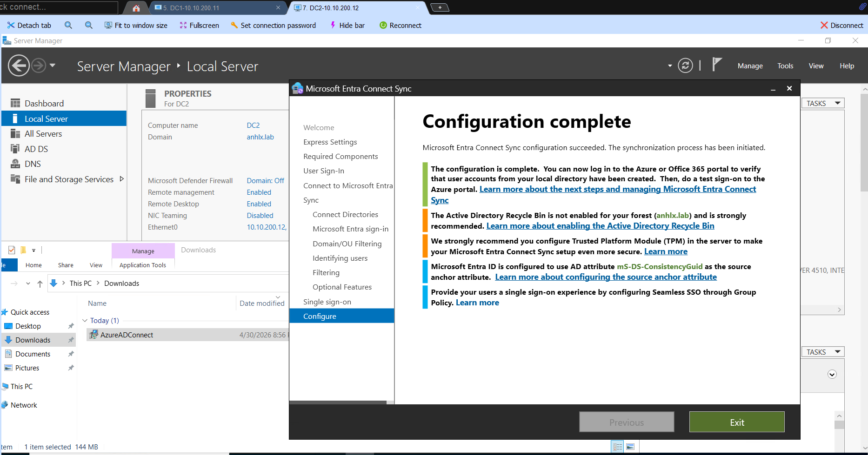Open Customize Quick Access Toolbar dropdown
Screen dimensions: 868x455
34,251
